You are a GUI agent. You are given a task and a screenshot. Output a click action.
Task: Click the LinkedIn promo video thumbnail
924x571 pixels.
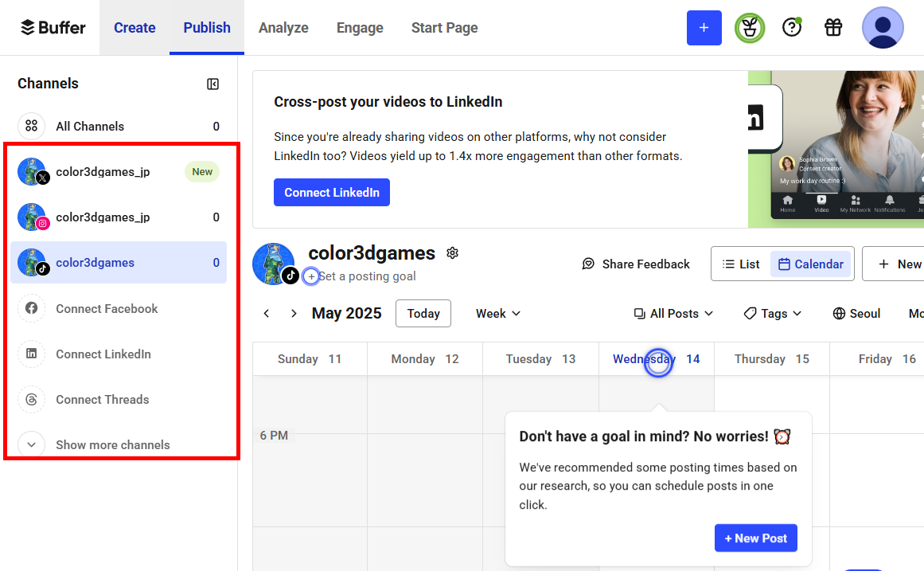[x=836, y=149]
